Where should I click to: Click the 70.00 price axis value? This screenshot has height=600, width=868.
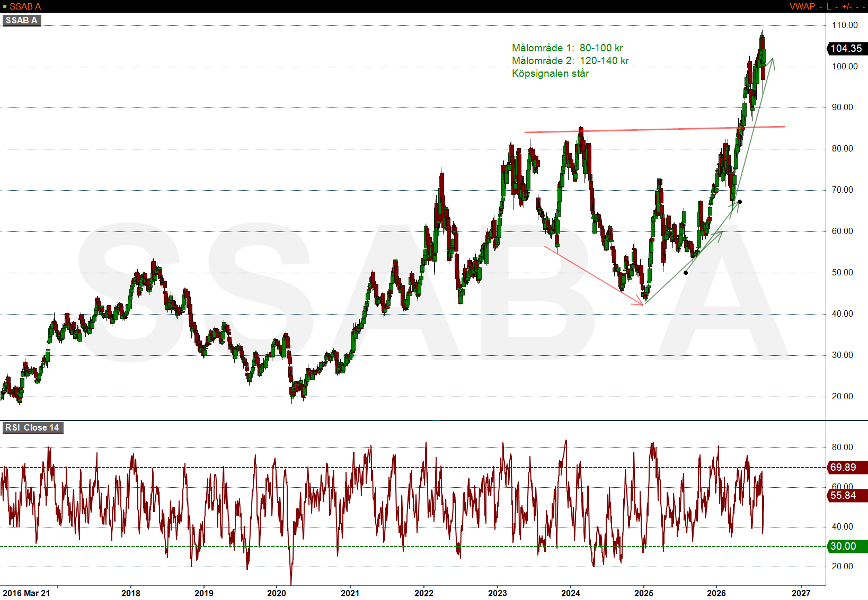pyautogui.click(x=843, y=190)
